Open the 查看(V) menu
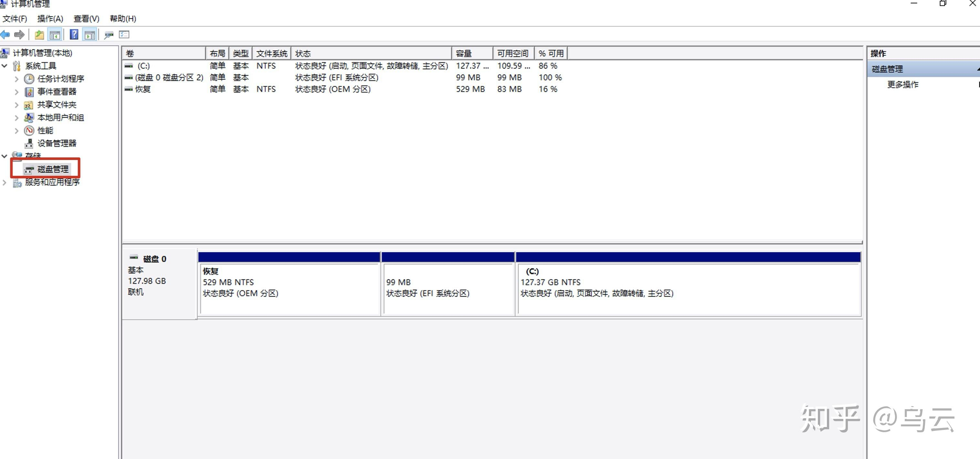The height and width of the screenshot is (459, 980). tap(86, 19)
